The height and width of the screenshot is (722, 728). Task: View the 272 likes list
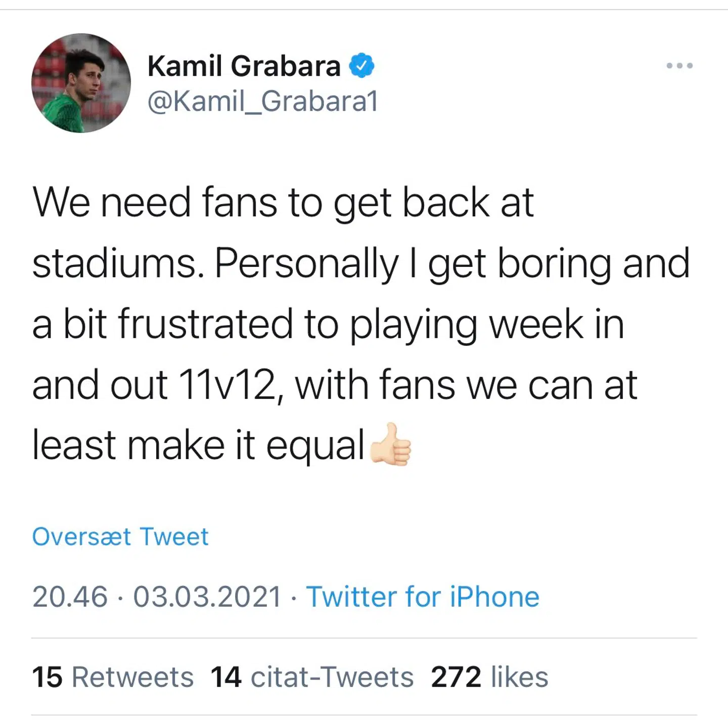coord(489,677)
